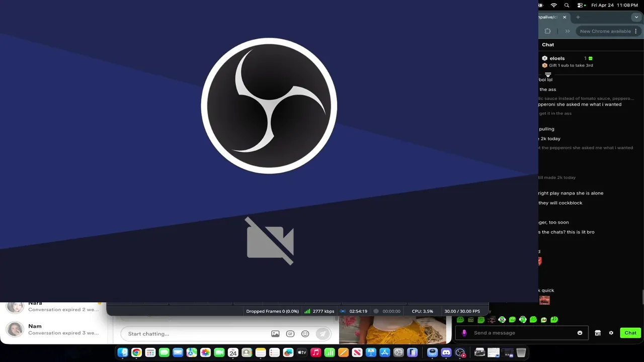The height and width of the screenshot is (362, 644).
Task: Open a new Chrome tab
Action: coord(578,17)
